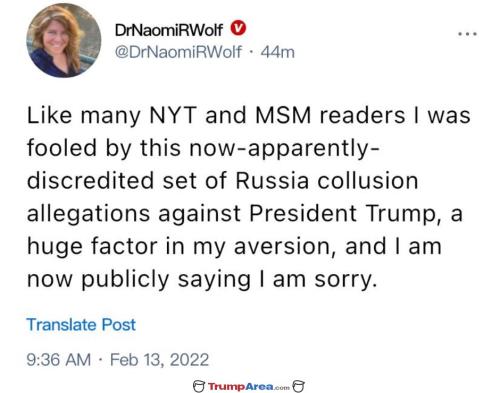Click the word MSM in the post
Image resolution: width=500 pixels, height=393 pixels.
[x=283, y=115]
